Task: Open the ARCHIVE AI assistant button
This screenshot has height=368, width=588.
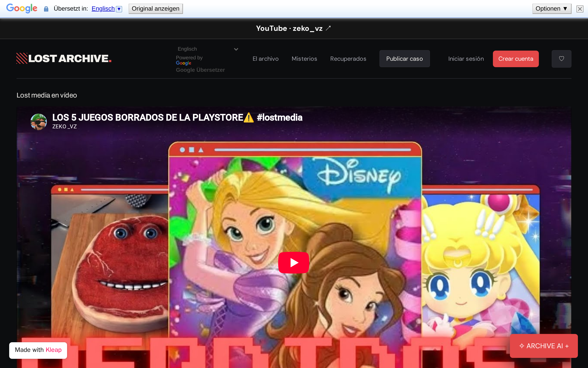Action: [544, 346]
